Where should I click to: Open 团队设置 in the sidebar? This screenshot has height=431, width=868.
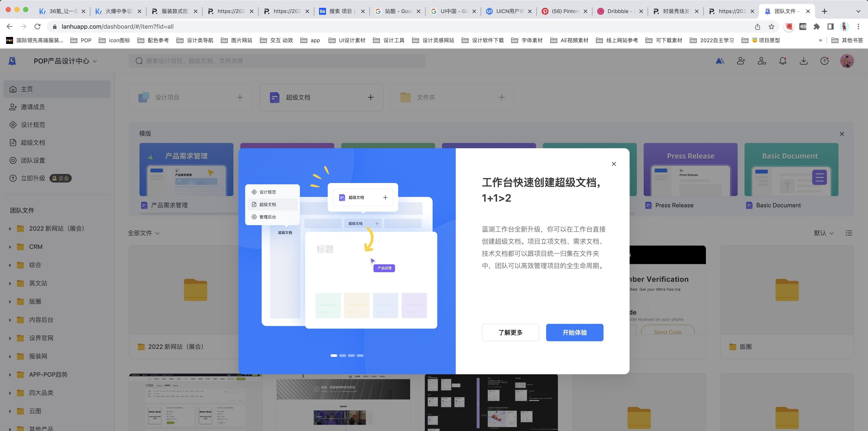click(x=57, y=160)
